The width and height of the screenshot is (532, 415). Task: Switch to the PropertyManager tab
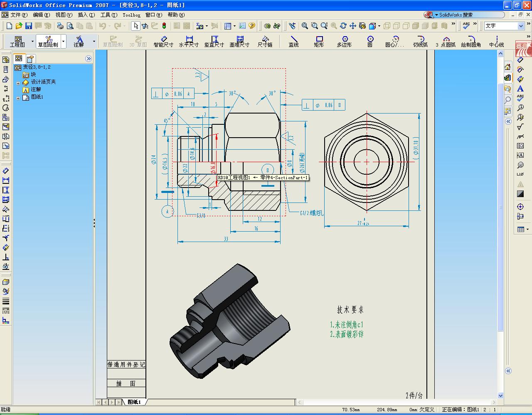[x=30, y=59]
